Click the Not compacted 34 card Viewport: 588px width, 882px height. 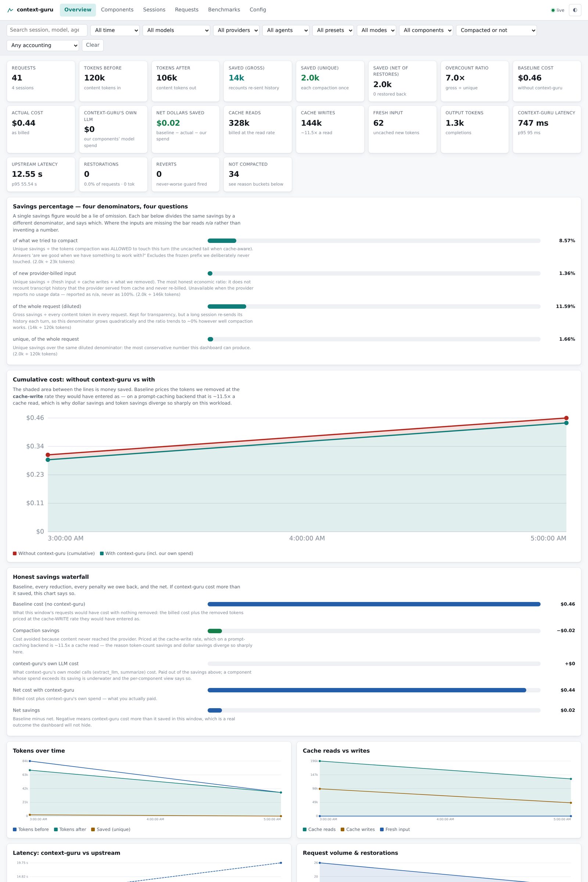tap(258, 174)
